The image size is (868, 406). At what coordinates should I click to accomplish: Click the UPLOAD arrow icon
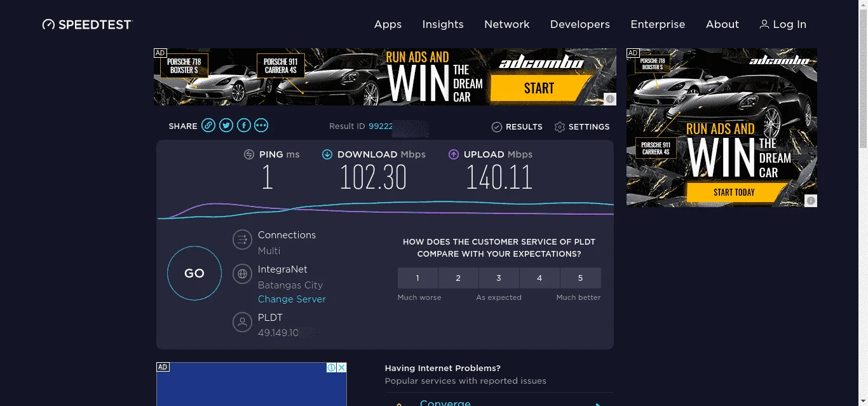pos(454,154)
